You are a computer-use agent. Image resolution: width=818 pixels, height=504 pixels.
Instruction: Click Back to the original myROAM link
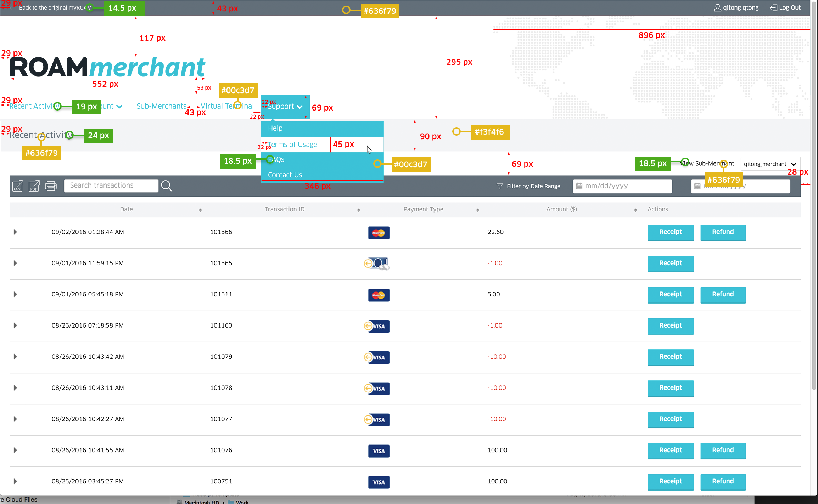pos(55,8)
